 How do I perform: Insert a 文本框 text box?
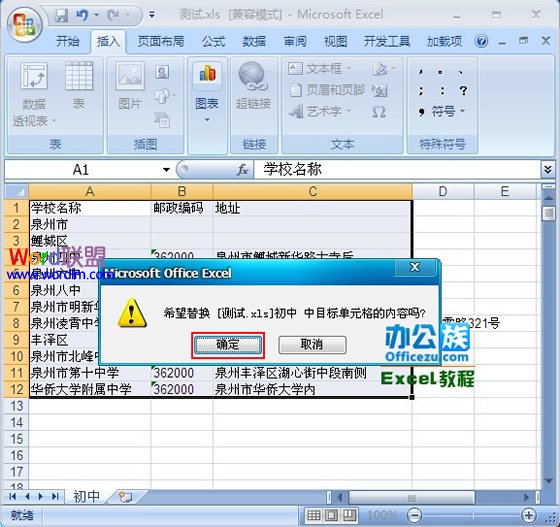pyautogui.click(x=320, y=68)
